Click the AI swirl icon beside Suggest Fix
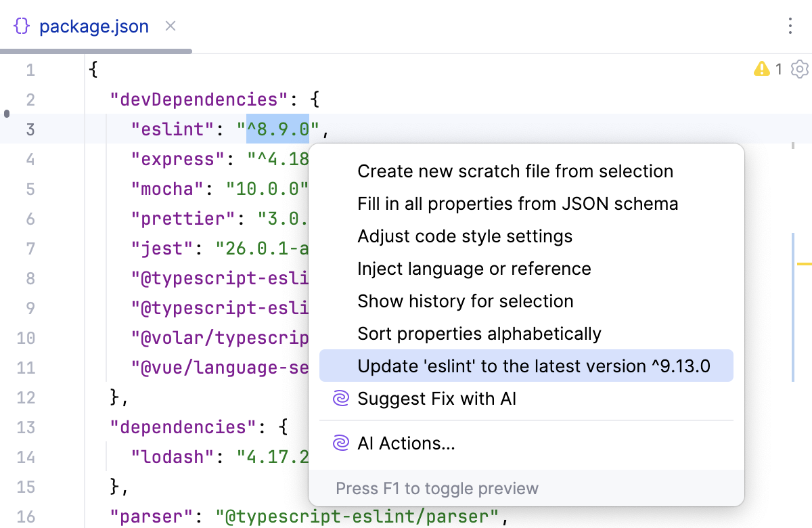Screen dimensions: 812x528 click(340, 398)
